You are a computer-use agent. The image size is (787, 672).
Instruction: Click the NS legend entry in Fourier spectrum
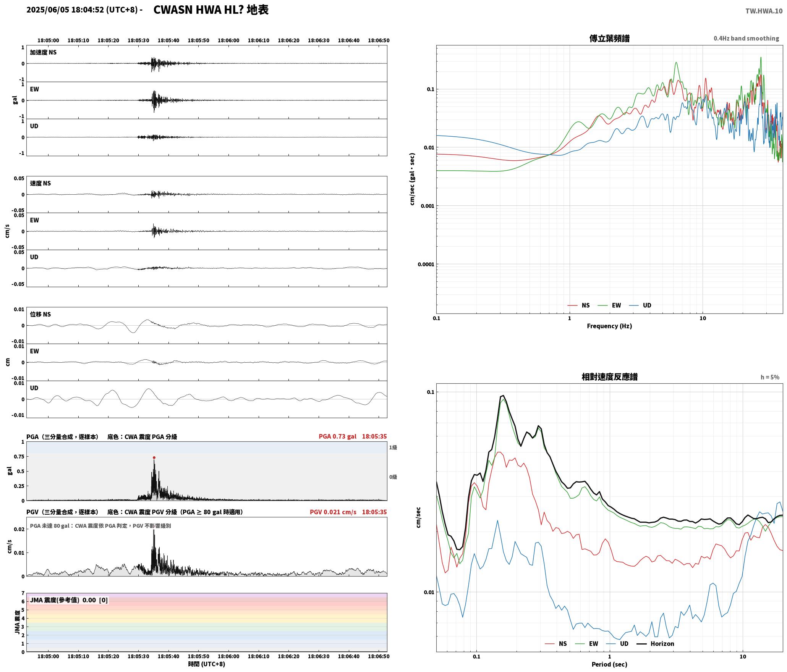tap(578, 305)
